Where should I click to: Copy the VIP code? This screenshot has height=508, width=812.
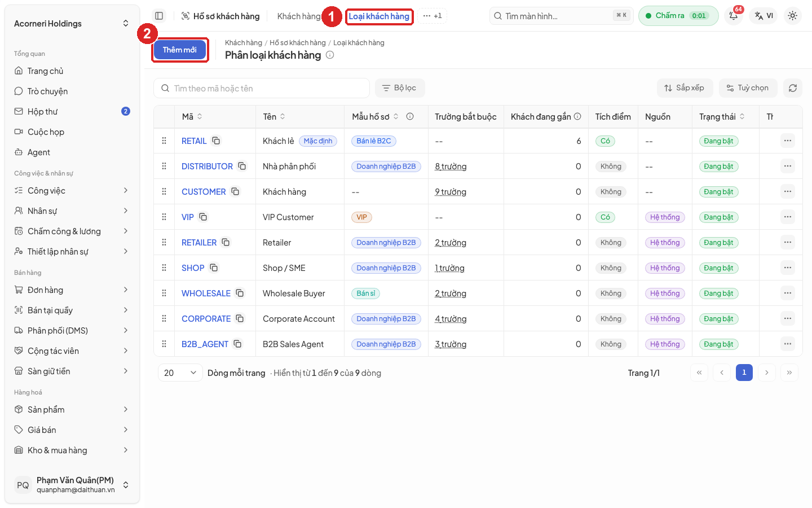click(x=203, y=217)
